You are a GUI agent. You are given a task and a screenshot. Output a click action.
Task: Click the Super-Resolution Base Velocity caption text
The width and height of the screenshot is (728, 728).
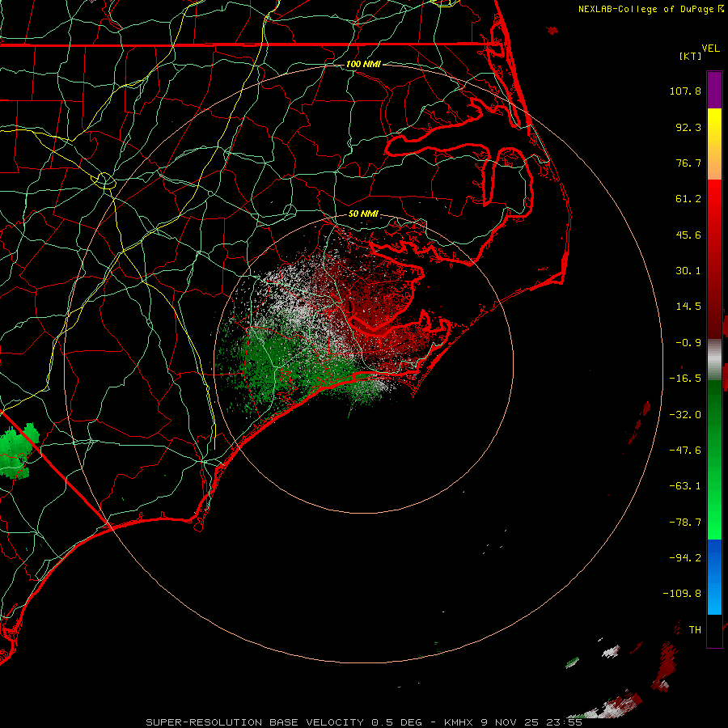364,722
